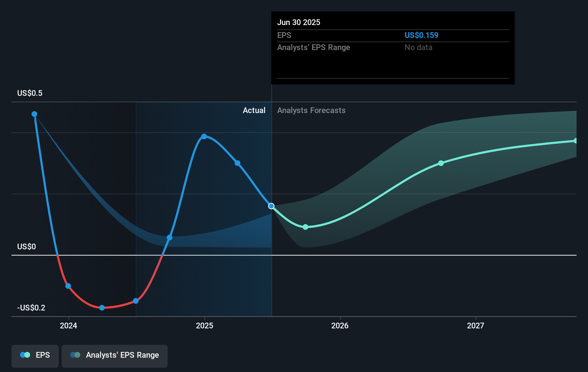The height and width of the screenshot is (372, 588).
Task: Click the Jun 30 2025 tooltip heading
Action: click(299, 22)
